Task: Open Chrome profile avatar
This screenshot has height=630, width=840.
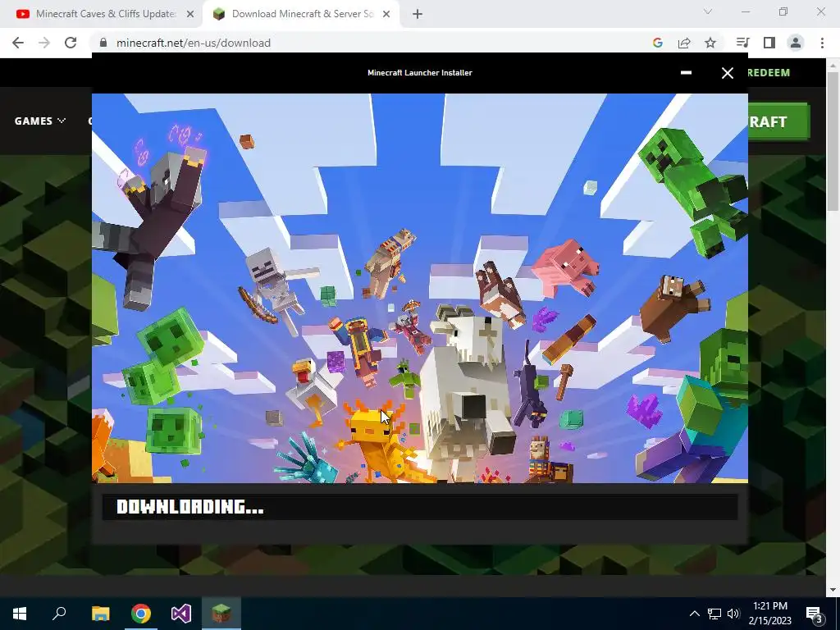Action: [796, 43]
